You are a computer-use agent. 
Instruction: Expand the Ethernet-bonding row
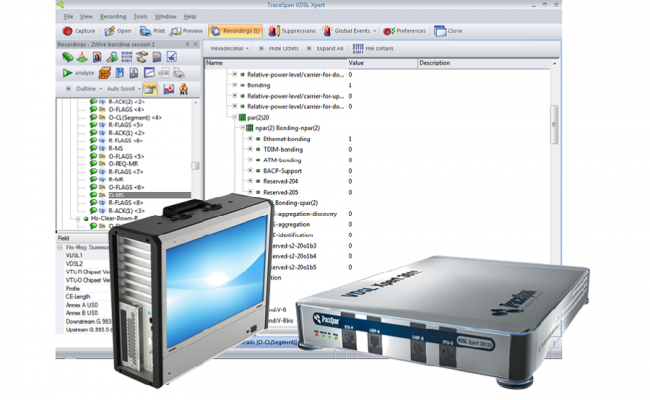(x=250, y=138)
